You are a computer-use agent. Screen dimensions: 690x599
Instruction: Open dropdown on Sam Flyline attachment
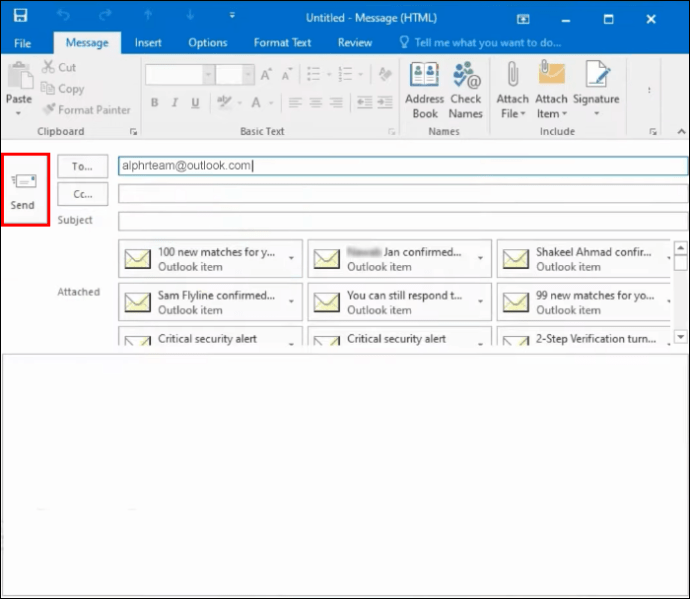click(x=292, y=301)
